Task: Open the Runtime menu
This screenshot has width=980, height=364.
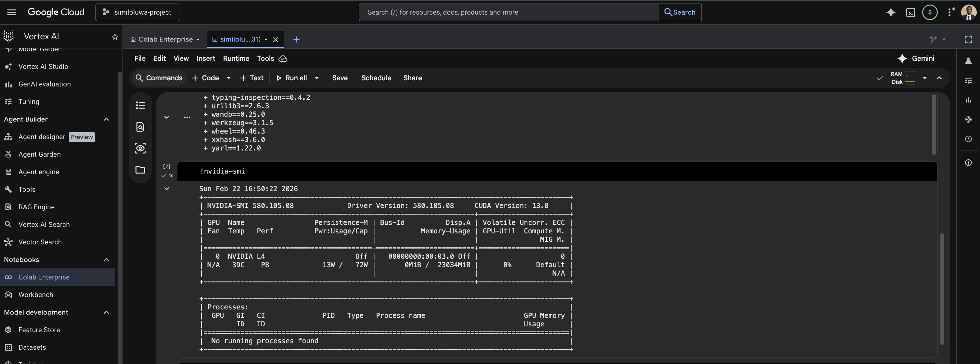Action: pos(236,58)
